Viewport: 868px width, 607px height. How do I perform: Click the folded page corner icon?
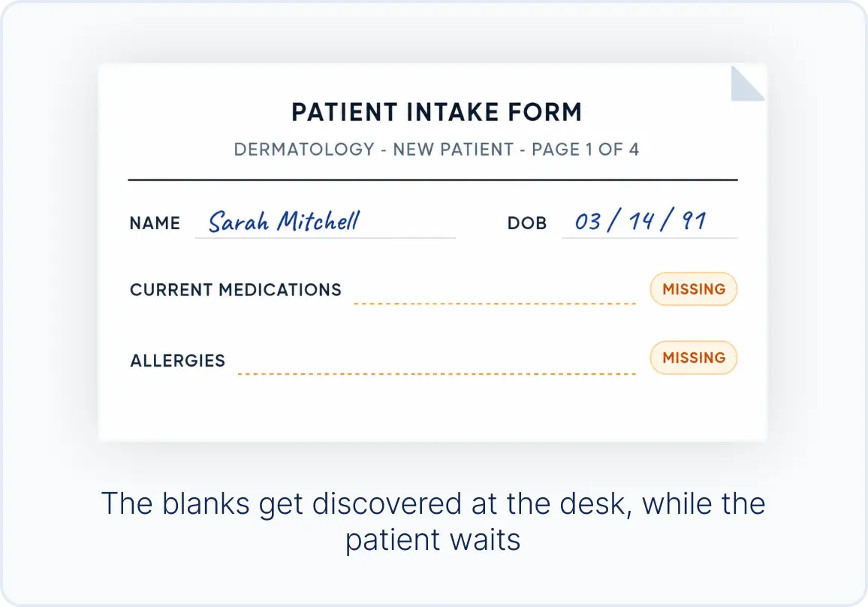748,83
